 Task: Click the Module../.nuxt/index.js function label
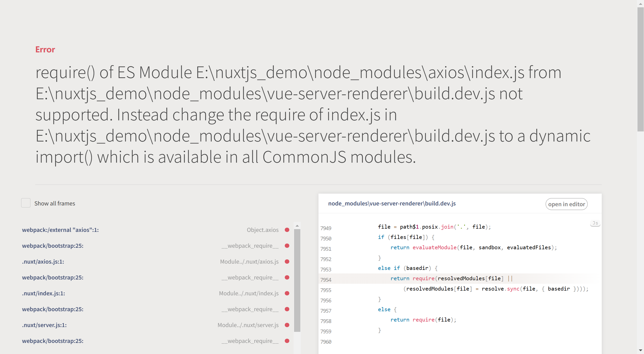point(249,293)
